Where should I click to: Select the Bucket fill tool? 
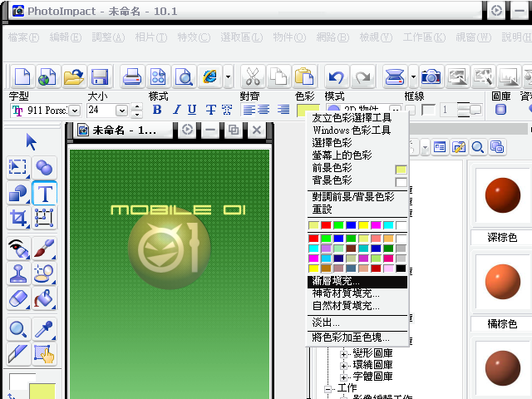[x=44, y=298]
